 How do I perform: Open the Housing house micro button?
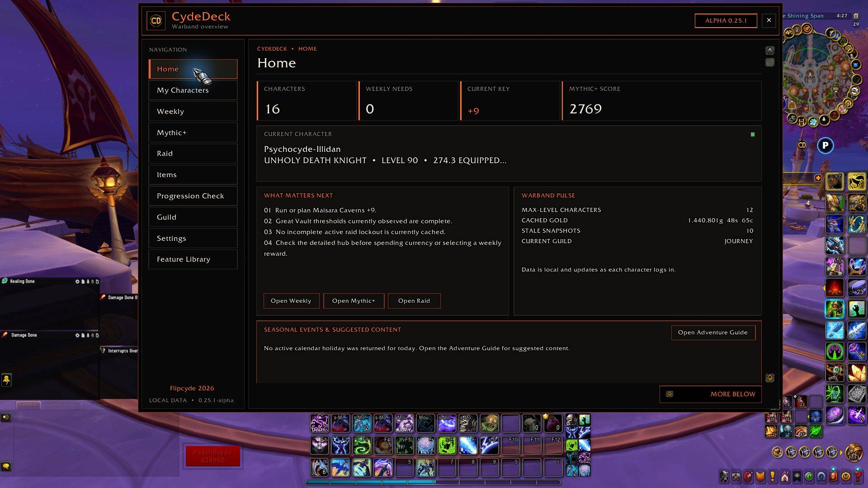click(x=785, y=476)
